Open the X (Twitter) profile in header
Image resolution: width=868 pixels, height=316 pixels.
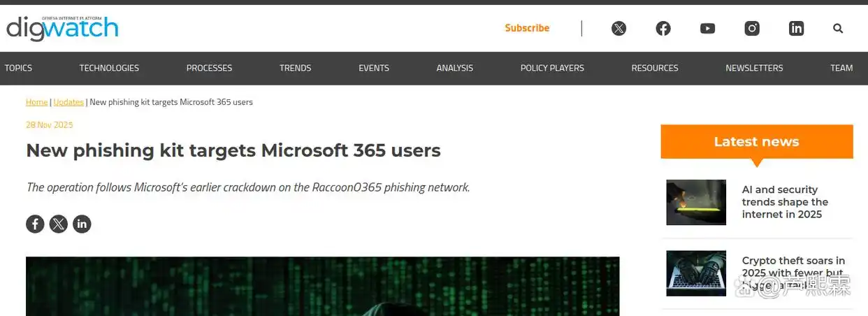click(619, 29)
